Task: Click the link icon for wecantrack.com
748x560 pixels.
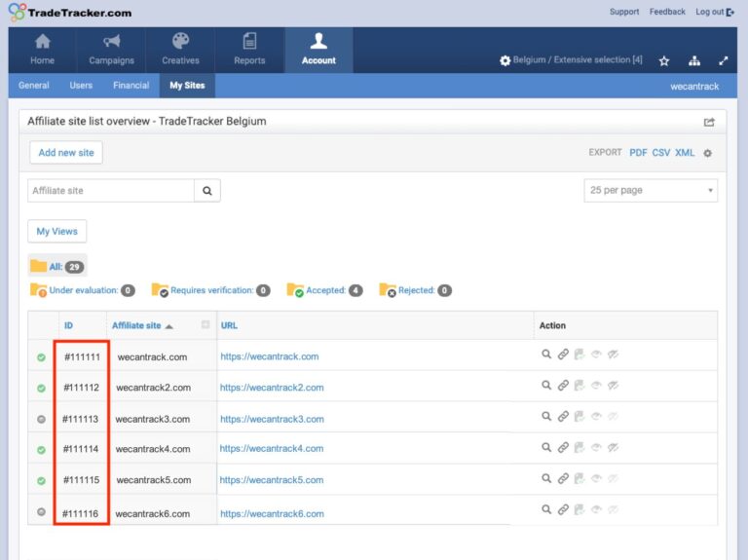Action: pos(563,354)
